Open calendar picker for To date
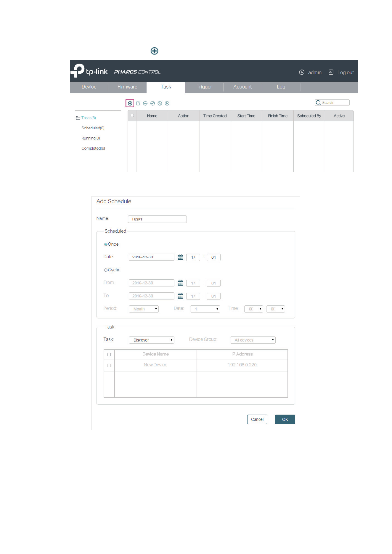 click(x=180, y=296)
